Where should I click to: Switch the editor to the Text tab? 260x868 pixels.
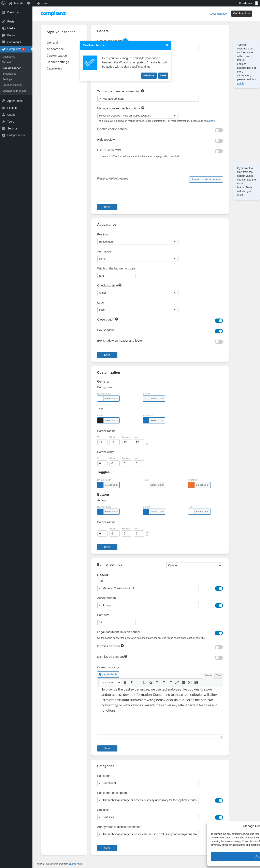[x=218, y=675]
